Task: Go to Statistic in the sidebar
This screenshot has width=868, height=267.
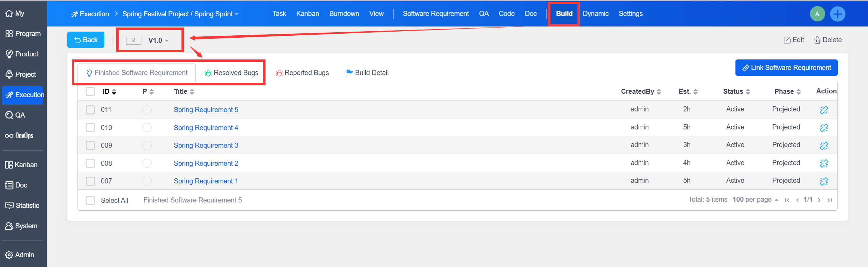Action: click(x=22, y=206)
